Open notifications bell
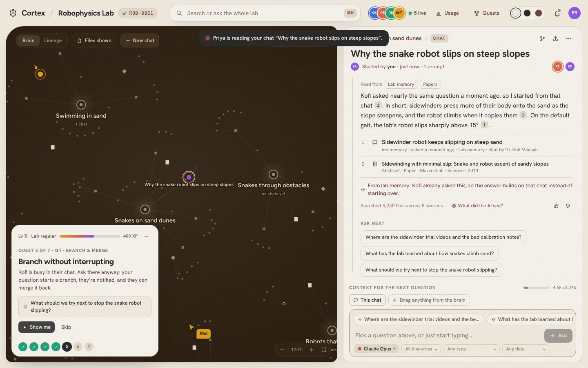The image size is (588, 368). [x=557, y=13]
